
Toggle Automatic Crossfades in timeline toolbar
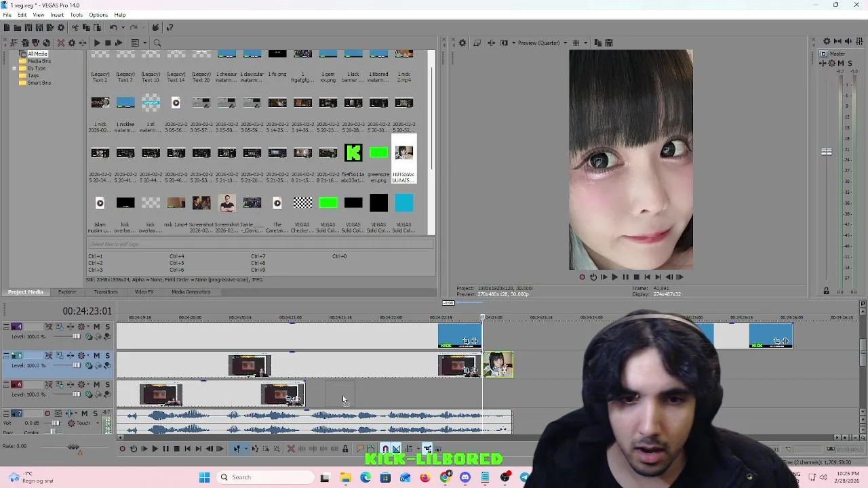[x=396, y=448]
